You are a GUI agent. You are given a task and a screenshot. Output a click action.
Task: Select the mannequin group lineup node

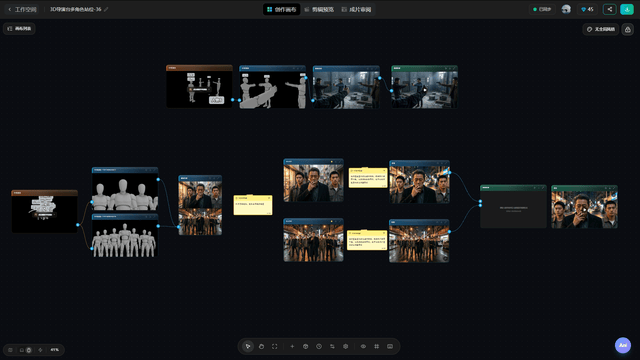[x=125, y=236]
